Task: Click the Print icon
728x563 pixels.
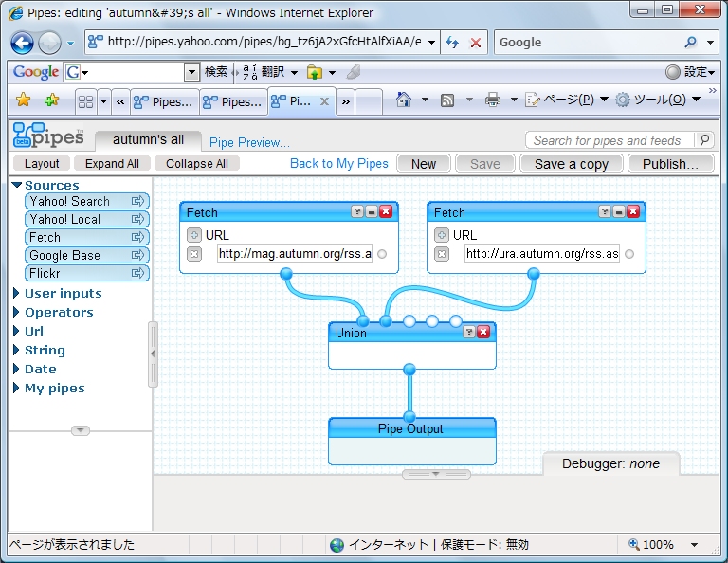Action: [x=493, y=100]
